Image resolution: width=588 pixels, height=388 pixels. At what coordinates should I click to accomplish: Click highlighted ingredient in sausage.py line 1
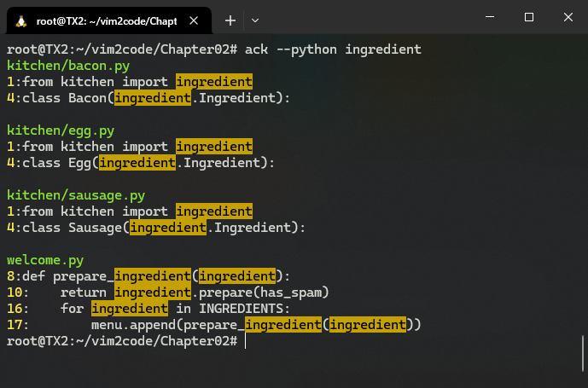214,211
